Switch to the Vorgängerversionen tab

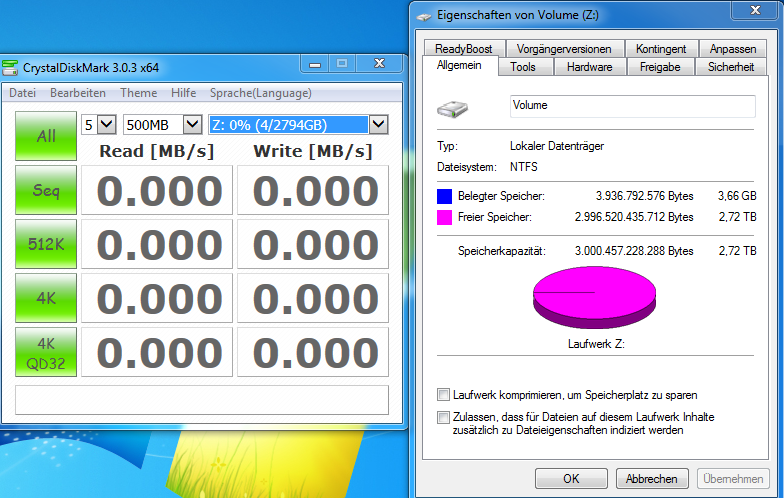pyautogui.click(x=564, y=48)
